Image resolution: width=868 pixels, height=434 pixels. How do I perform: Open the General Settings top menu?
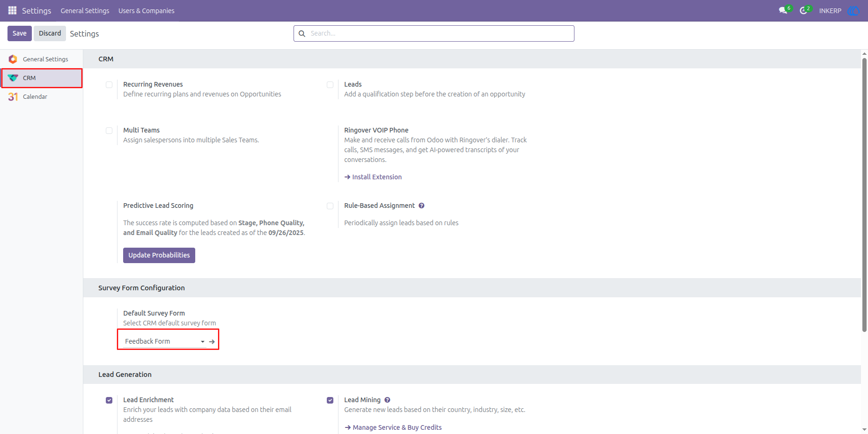point(85,10)
